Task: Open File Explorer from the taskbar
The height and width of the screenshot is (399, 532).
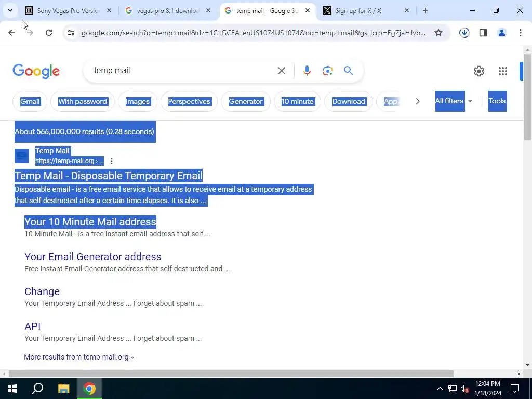Action: click(x=63, y=389)
